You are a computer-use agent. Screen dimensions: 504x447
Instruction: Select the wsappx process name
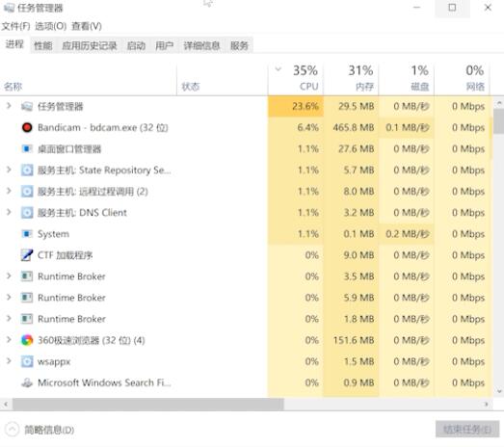click(x=54, y=361)
